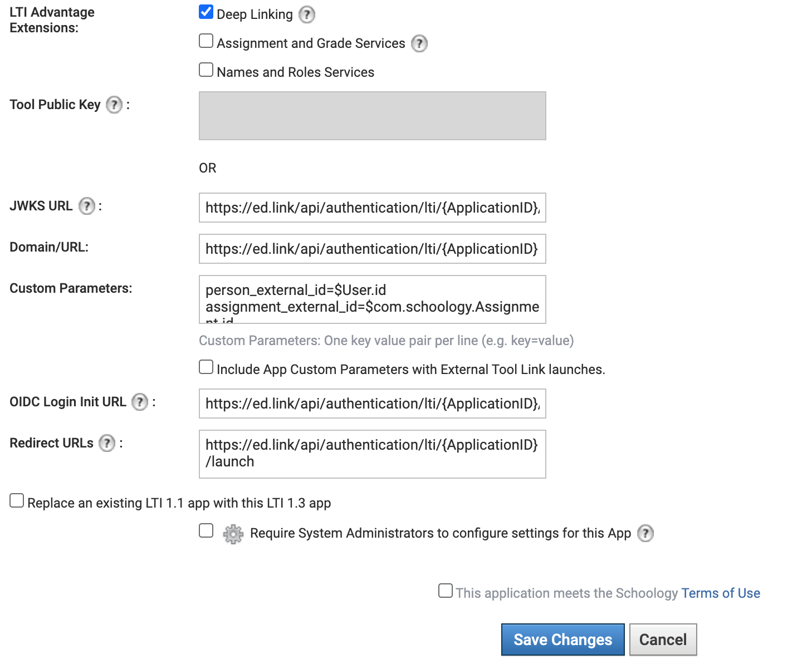Enable Include App Custom Parameters with launches
Image resolution: width=812 pixels, height=669 pixels.
(x=206, y=366)
